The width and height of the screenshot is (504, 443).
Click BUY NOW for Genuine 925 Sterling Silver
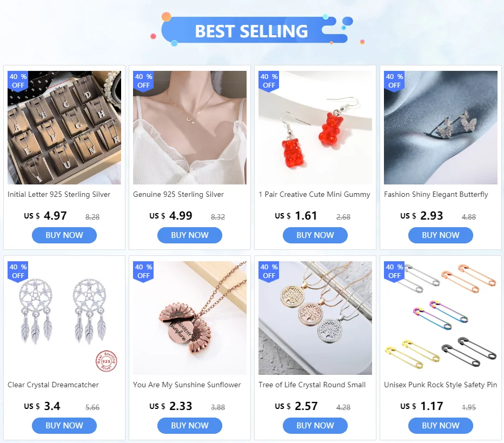coord(190,235)
